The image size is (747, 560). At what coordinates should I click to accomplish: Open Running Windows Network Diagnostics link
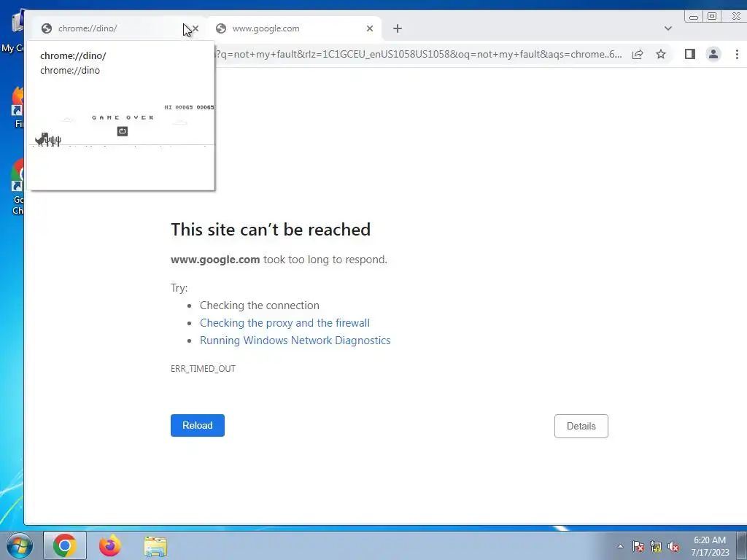[x=295, y=341]
